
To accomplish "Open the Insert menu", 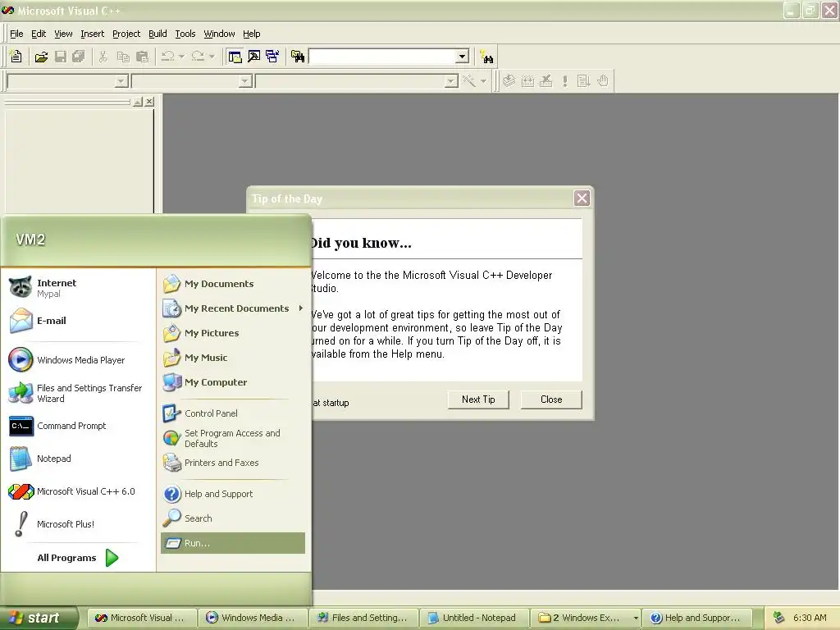I will [92, 34].
